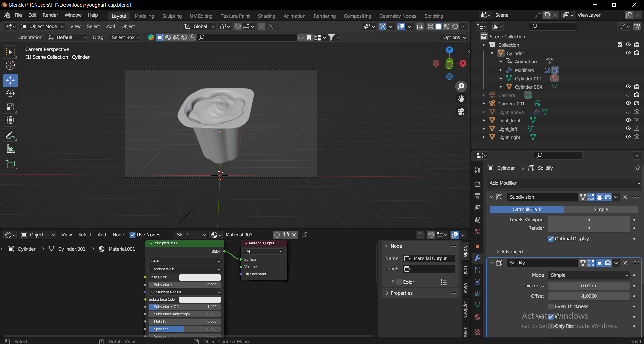The height and width of the screenshot is (344, 644).
Task: Toggle the Collection exclude checkbox
Action: 620,44
